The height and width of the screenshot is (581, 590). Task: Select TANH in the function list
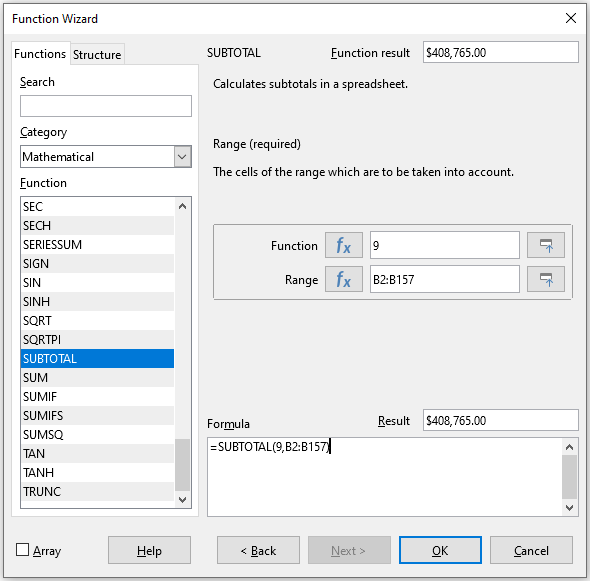point(97,473)
